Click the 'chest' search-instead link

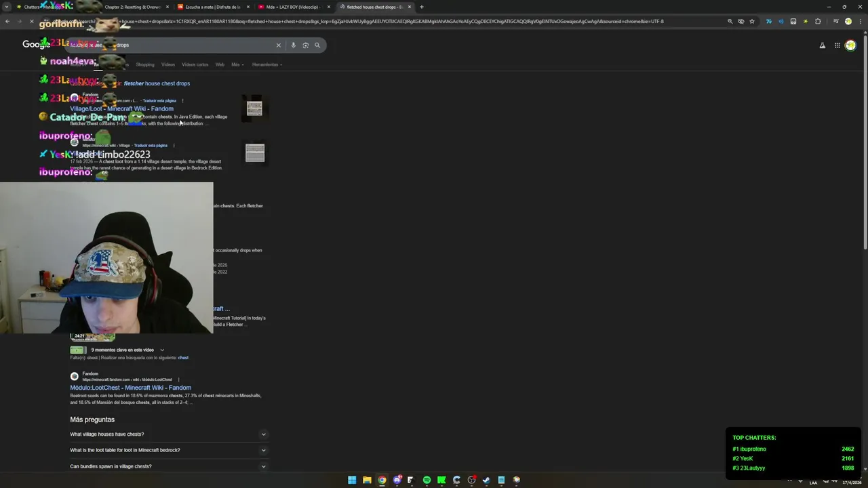(183, 358)
